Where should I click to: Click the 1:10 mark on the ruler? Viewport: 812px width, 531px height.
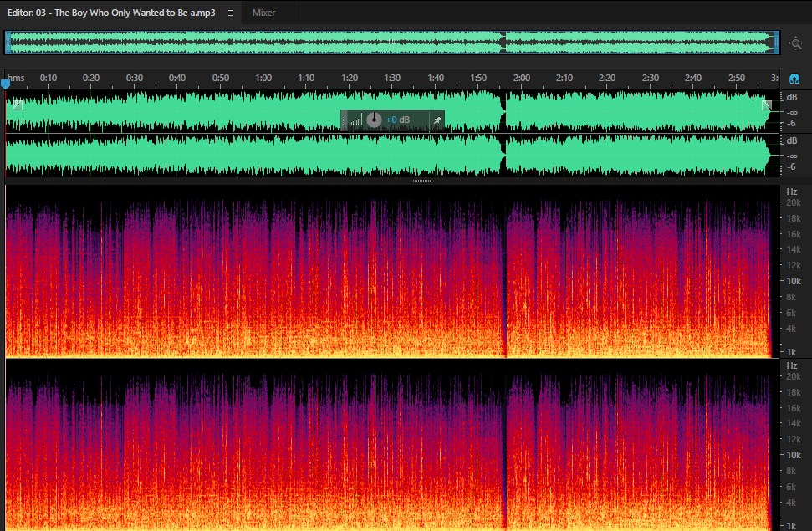(x=306, y=78)
